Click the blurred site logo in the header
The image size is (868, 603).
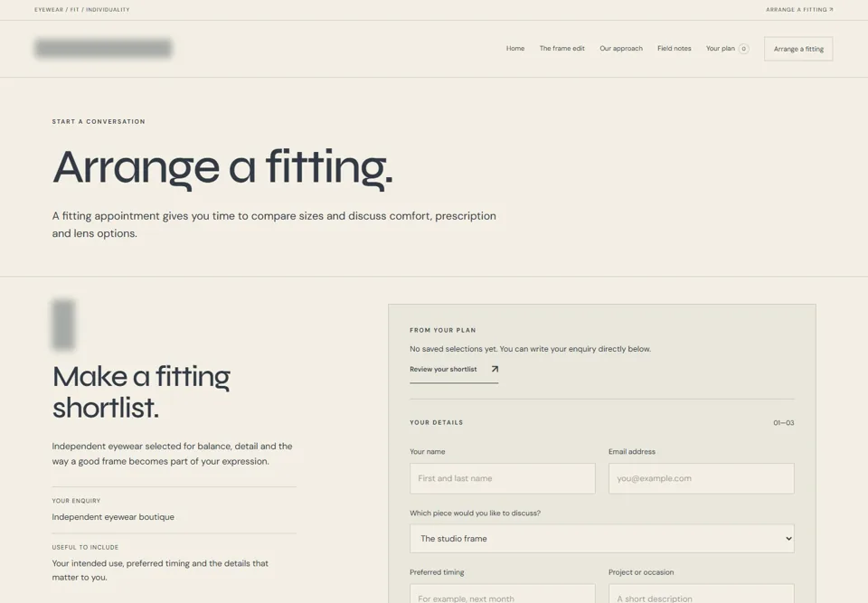(103, 48)
